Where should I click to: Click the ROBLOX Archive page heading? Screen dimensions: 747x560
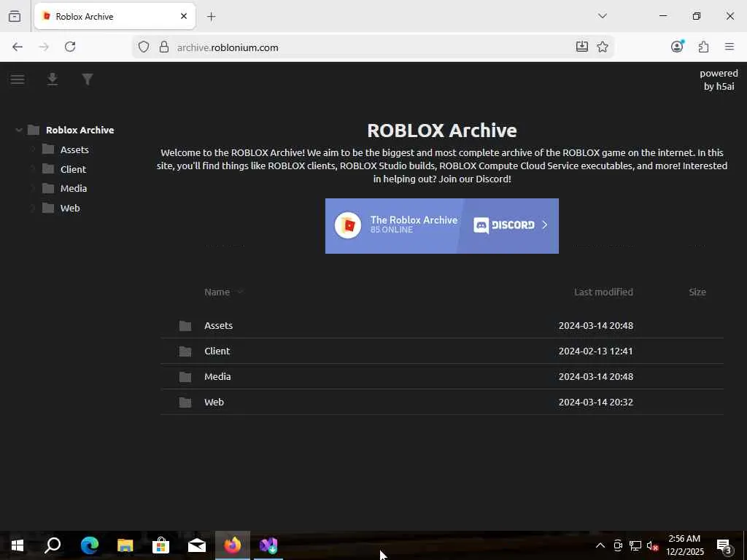(x=441, y=131)
